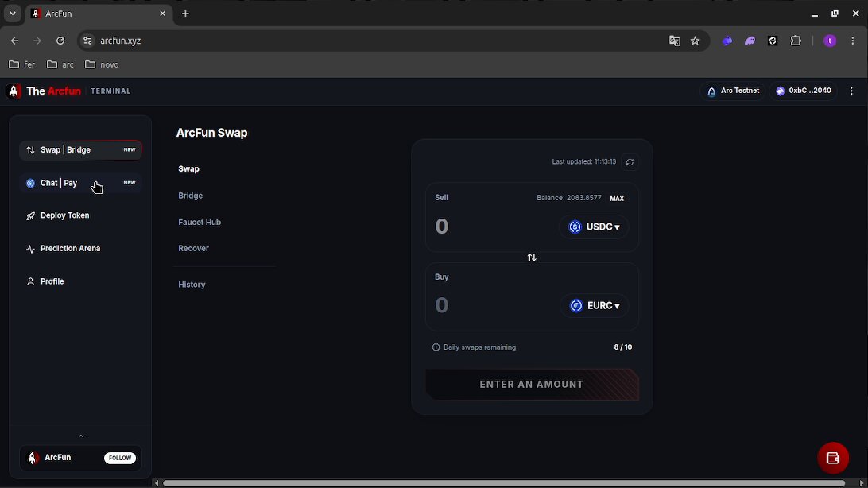Open the browser profile avatar

click(x=830, y=41)
